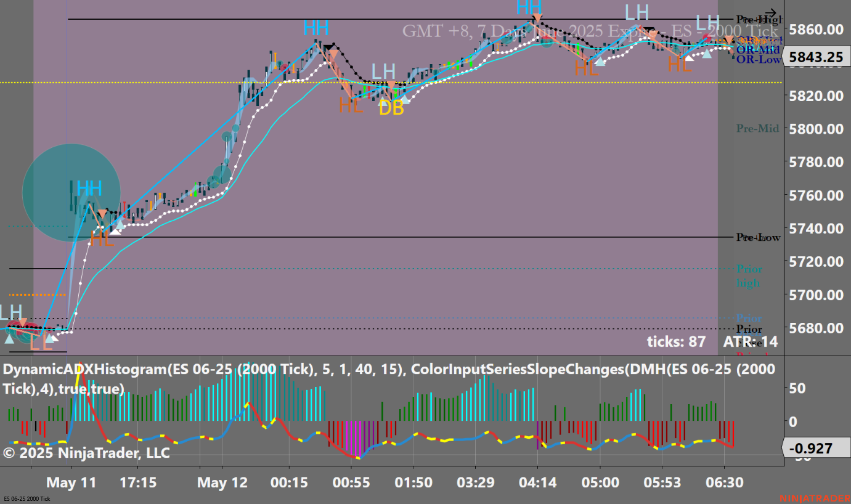This screenshot has width=851, height=504.
Task: Click the 04:14 time axis label
Action: coord(537,482)
